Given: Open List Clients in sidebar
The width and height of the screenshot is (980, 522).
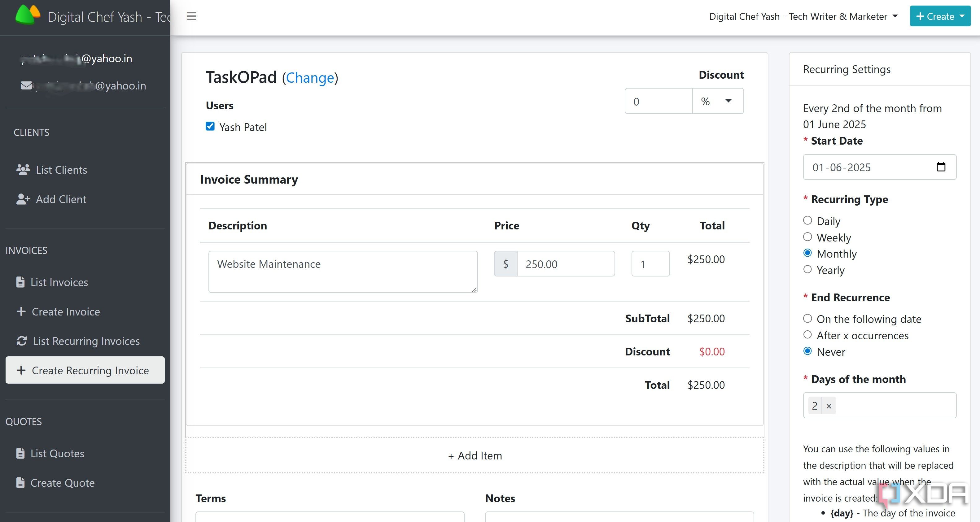Looking at the screenshot, I should point(85,170).
